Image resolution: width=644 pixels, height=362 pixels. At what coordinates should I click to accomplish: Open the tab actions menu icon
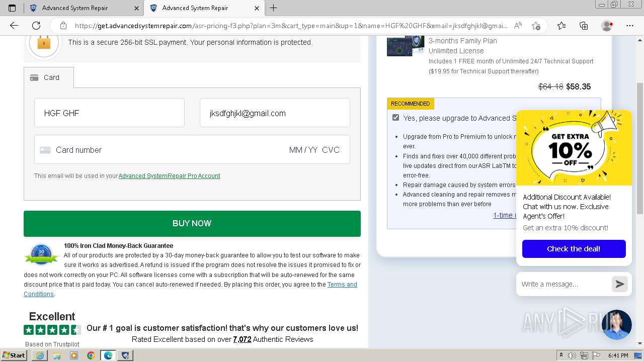[x=12, y=8]
